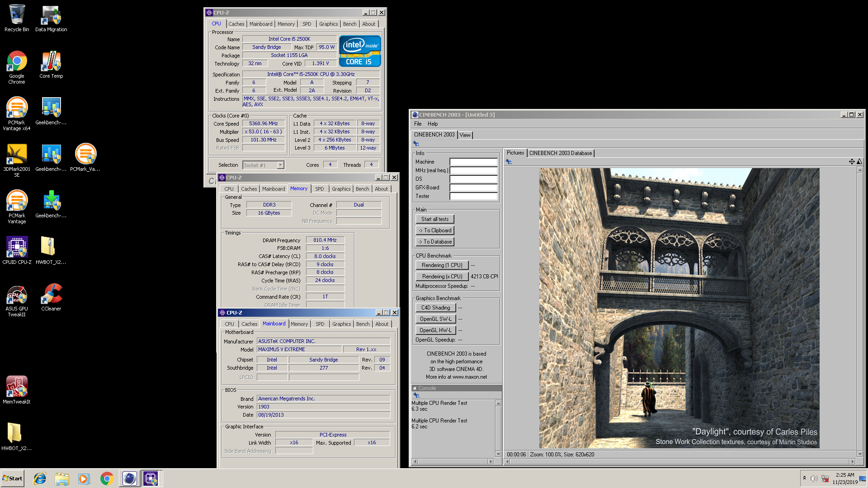Select the ASUS GPU TweakII desktop icon
The height and width of the screenshot is (488, 868).
click(17, 300)
